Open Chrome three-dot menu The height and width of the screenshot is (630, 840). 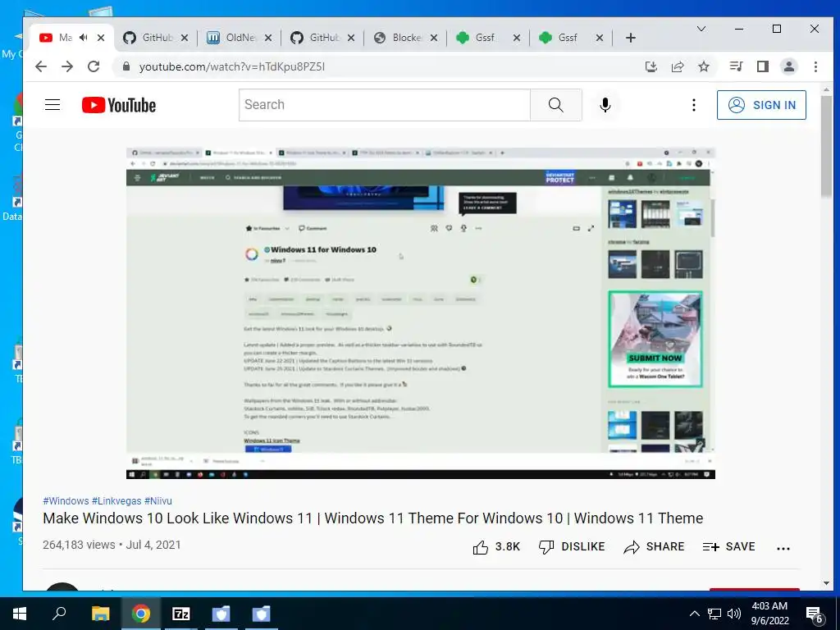click(x=815, y=66)
